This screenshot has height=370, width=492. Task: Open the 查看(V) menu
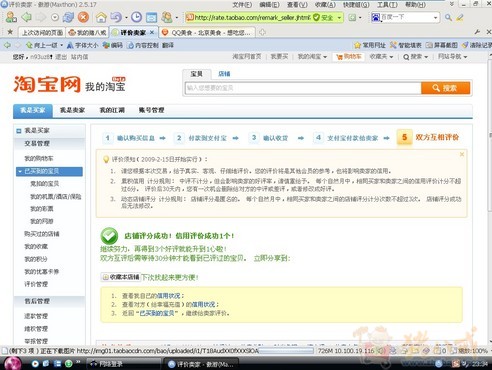pos(297,4)
